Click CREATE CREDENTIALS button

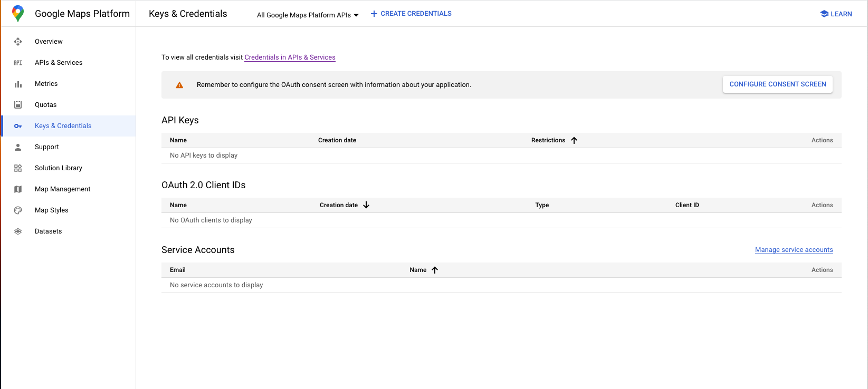411,14
